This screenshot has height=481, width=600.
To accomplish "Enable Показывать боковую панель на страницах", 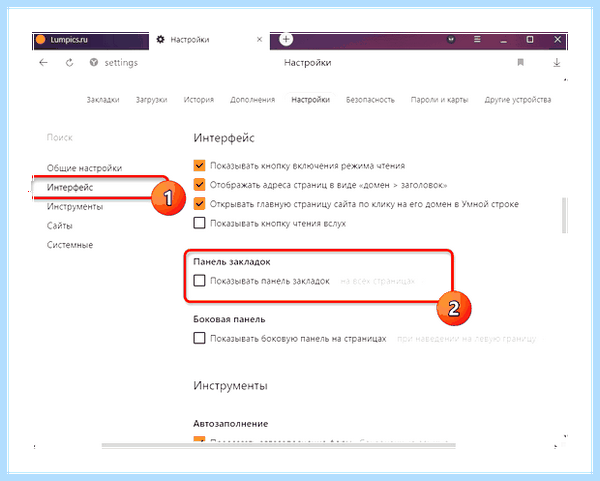I will coord(199,338).
